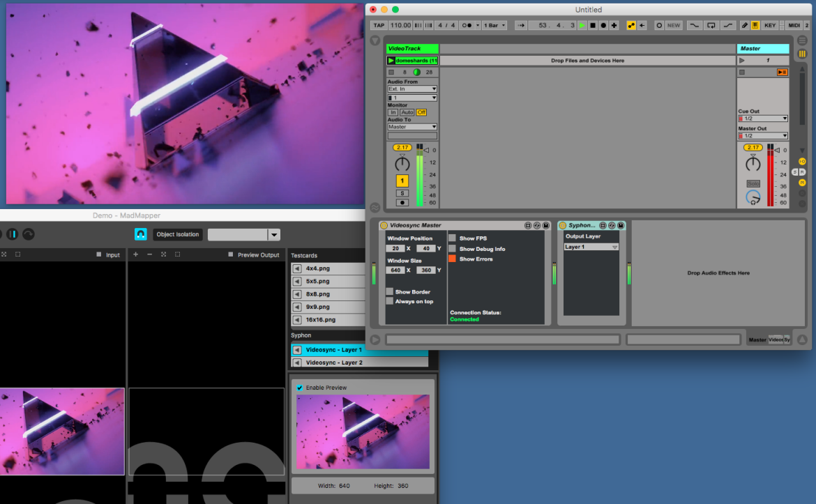Screen dimensions: 816x504
Task: Select the 4x4.png testcard
Action: (328, 268)
